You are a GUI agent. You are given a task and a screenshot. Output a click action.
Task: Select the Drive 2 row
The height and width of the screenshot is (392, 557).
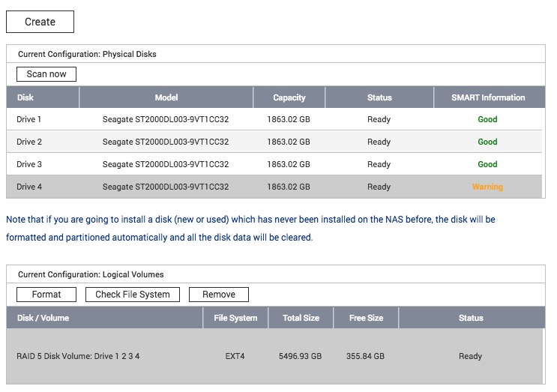click(29, 142)
